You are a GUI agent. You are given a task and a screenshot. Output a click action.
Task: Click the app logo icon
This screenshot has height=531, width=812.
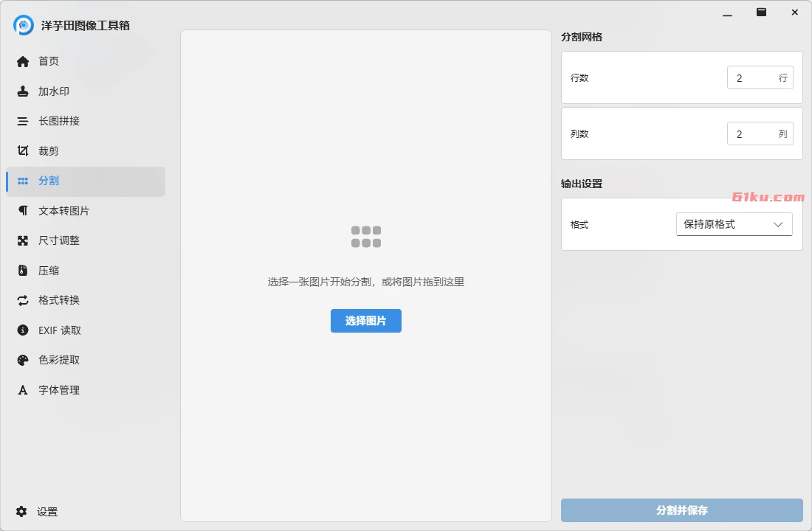(x=24, y=25)
